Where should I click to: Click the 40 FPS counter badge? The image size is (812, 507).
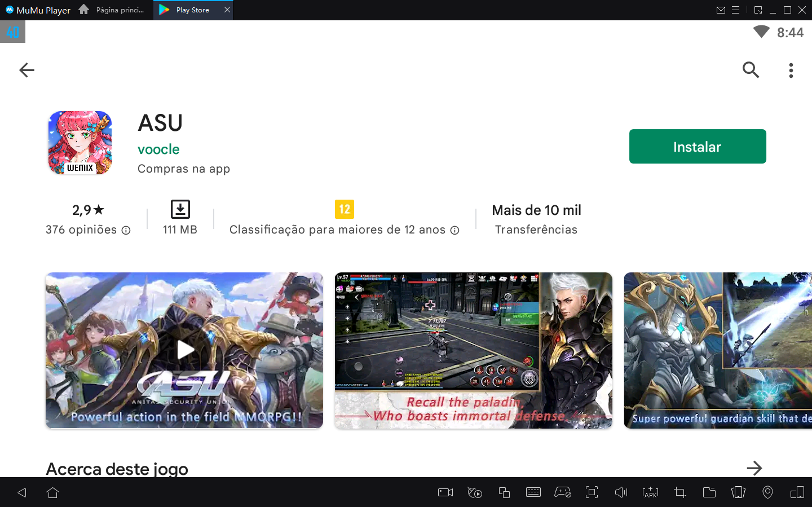pos(12,32)
